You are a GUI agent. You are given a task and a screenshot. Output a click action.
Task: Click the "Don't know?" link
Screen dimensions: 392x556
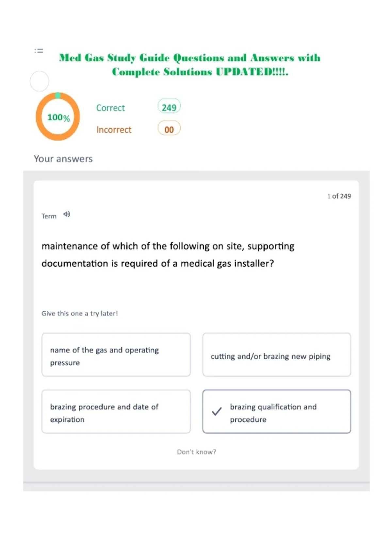pos(197,452)
